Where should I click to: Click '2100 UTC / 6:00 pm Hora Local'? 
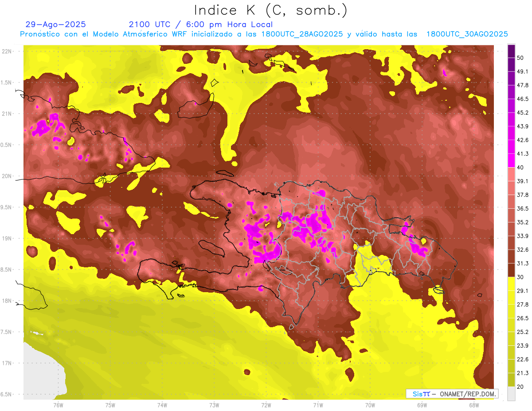point(201,24)
